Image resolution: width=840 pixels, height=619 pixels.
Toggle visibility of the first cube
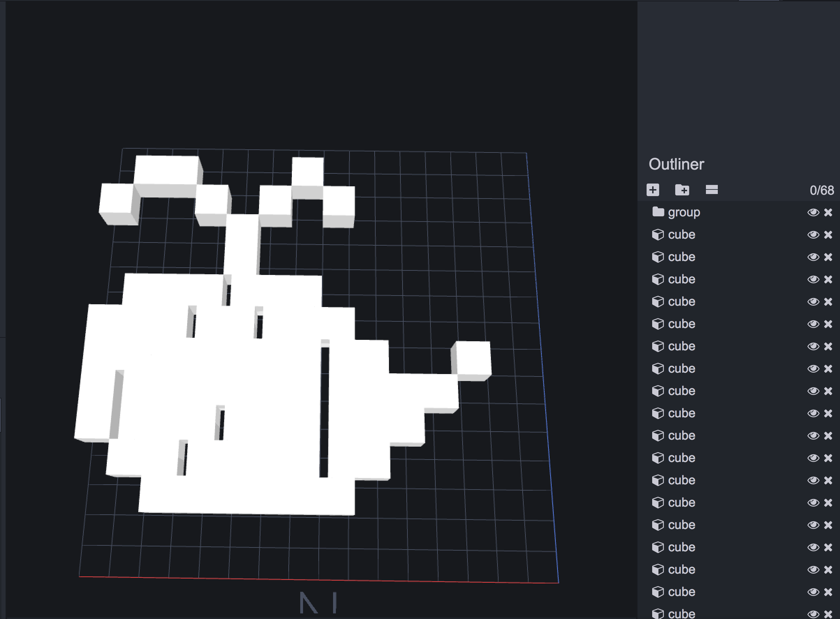click(x=813, y=234)
